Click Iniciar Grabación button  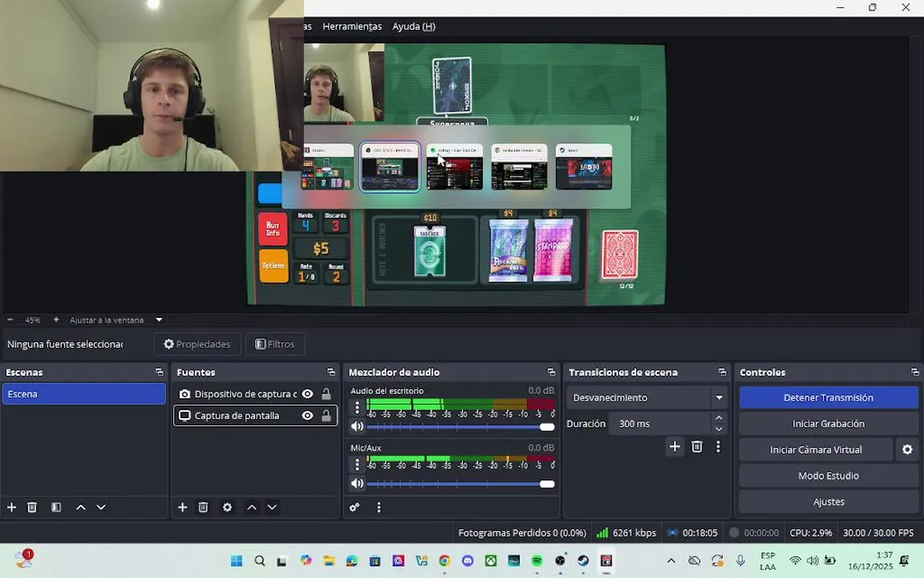point(829,424)
